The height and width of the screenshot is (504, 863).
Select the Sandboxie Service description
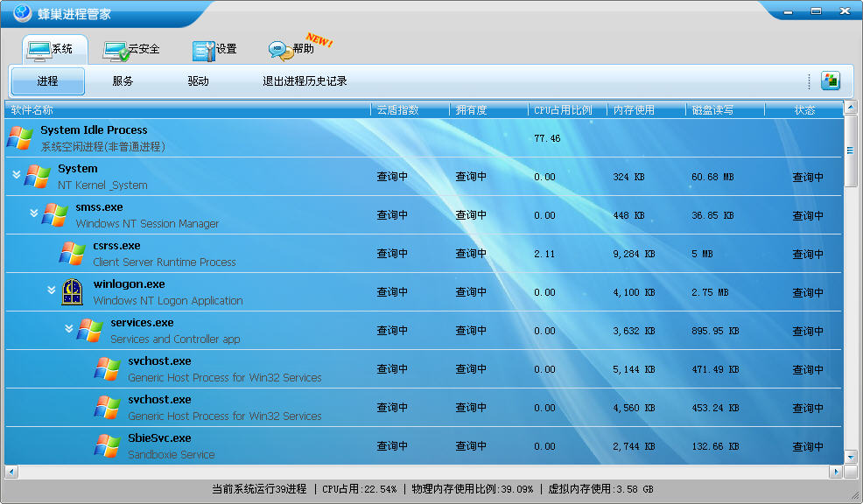172,455
